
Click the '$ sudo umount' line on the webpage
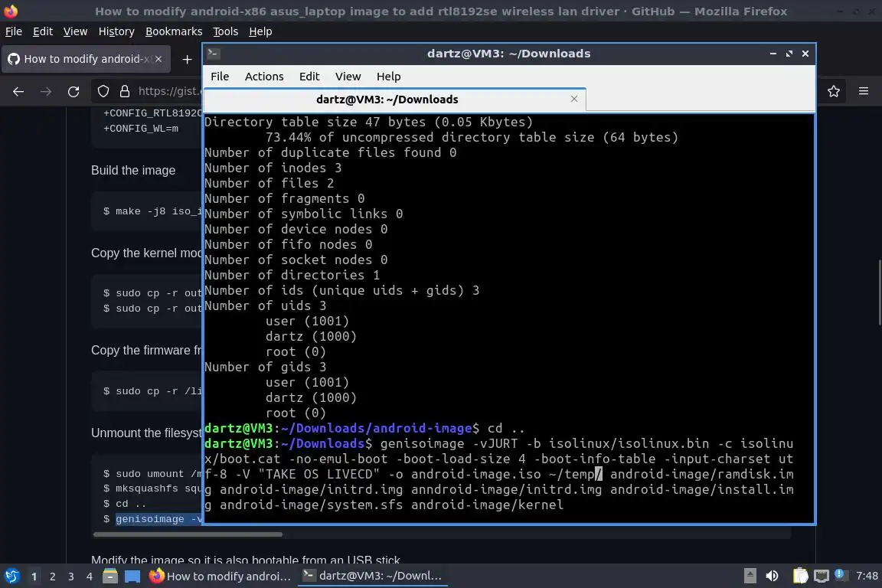pyautogui.click(x=152, y=474)
